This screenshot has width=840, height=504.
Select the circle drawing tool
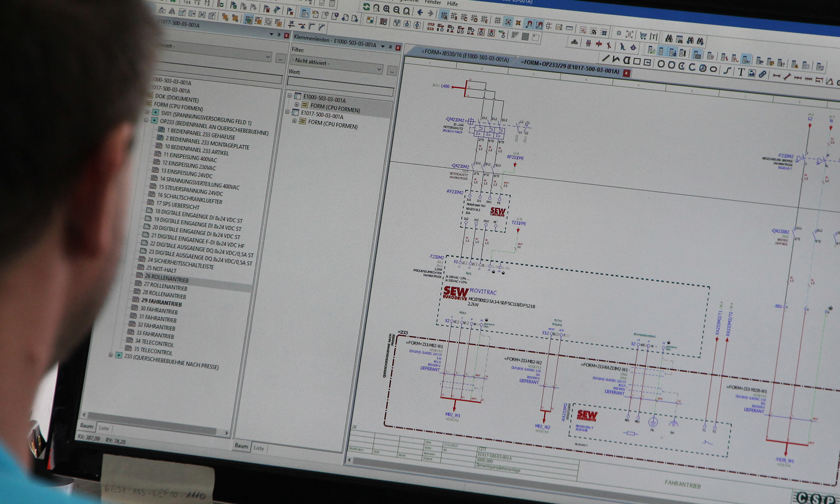coord(661,64)
